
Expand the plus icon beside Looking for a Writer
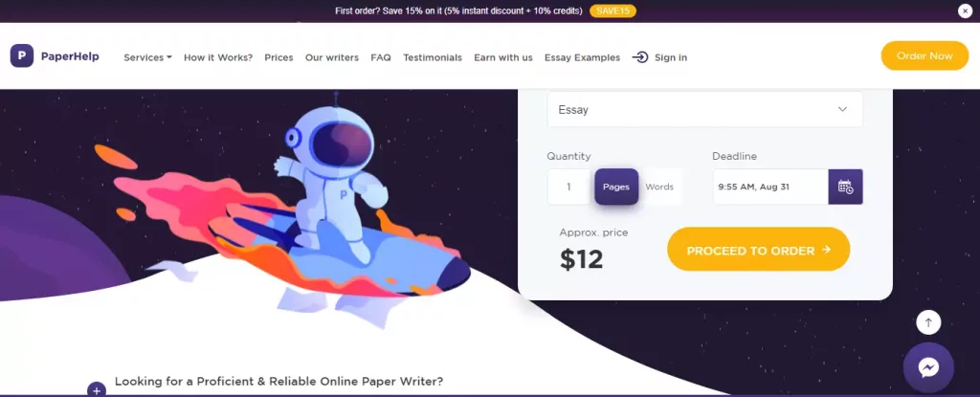(x=97, y=389)
